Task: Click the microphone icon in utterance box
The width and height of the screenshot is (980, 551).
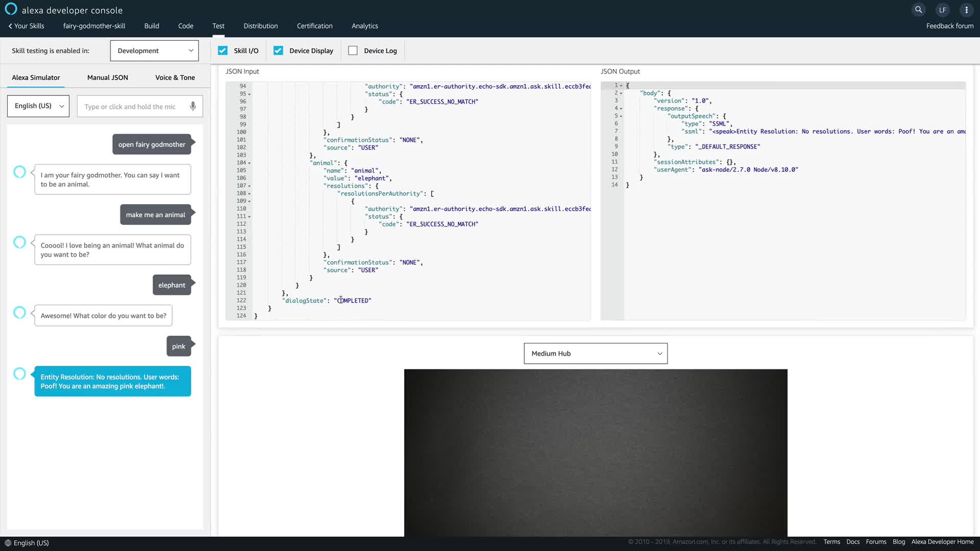Action: click(x=193, y=106)
